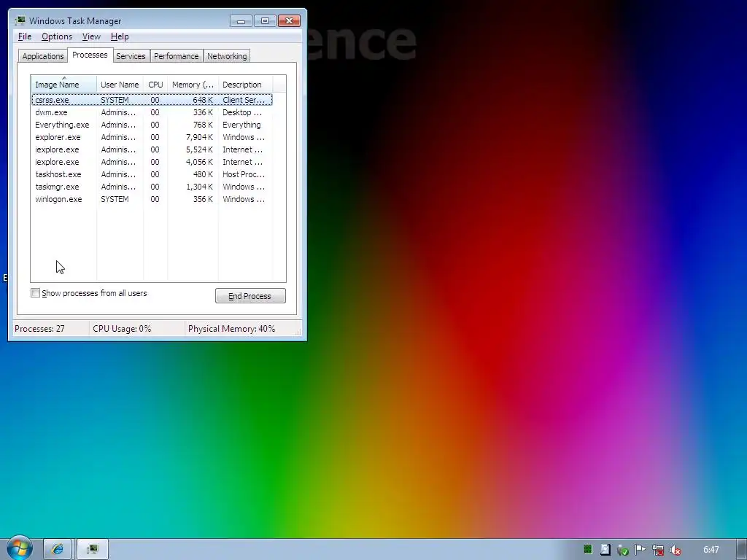The image size is (747, 560).
Task: Click the Task Manager CPU meter tray icon
Action: click(588, 550)
